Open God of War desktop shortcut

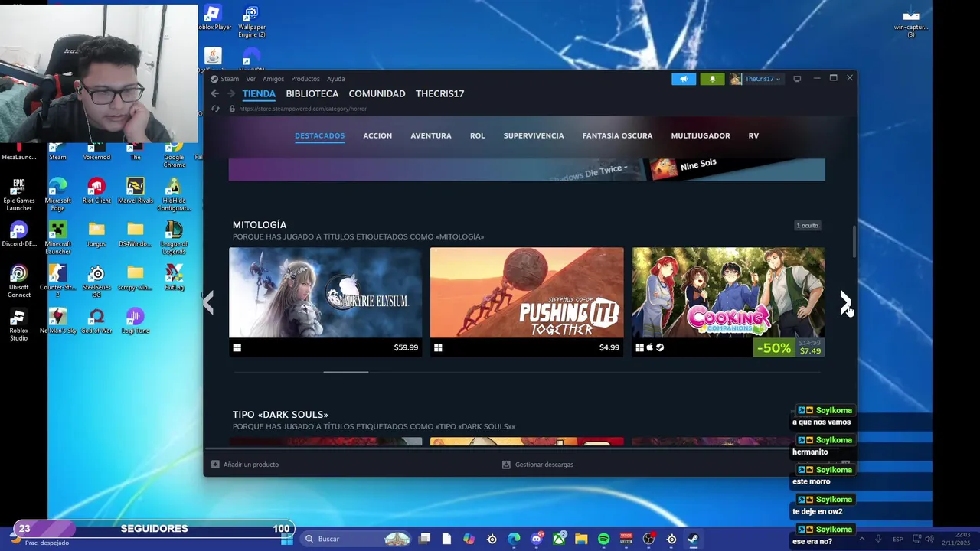coord(96,321)
